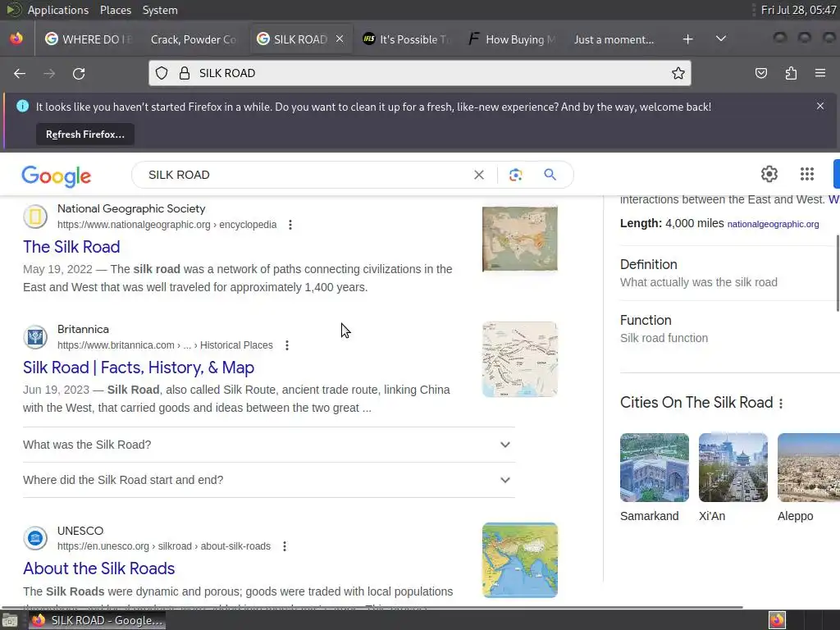Clear the Google search box text
This screenshot has width=840, height=630.
[479, 175]
